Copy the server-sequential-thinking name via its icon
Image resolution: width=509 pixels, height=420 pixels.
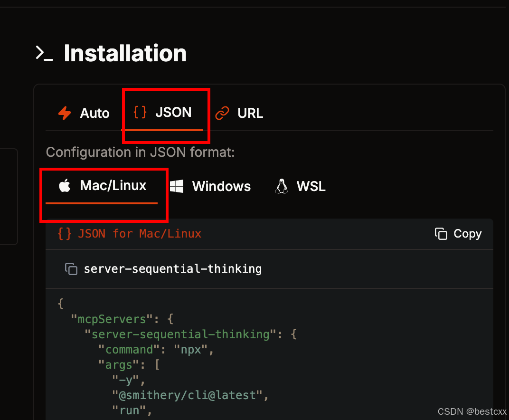tap(71, 269)
